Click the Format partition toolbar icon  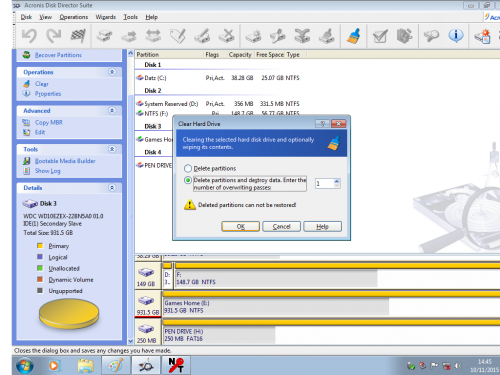[202, 36]
